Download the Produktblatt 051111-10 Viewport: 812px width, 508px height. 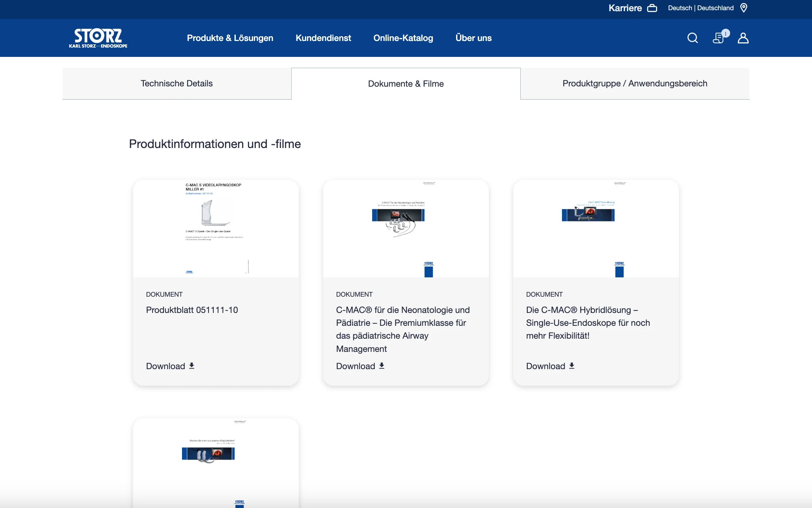pos(170,366)
